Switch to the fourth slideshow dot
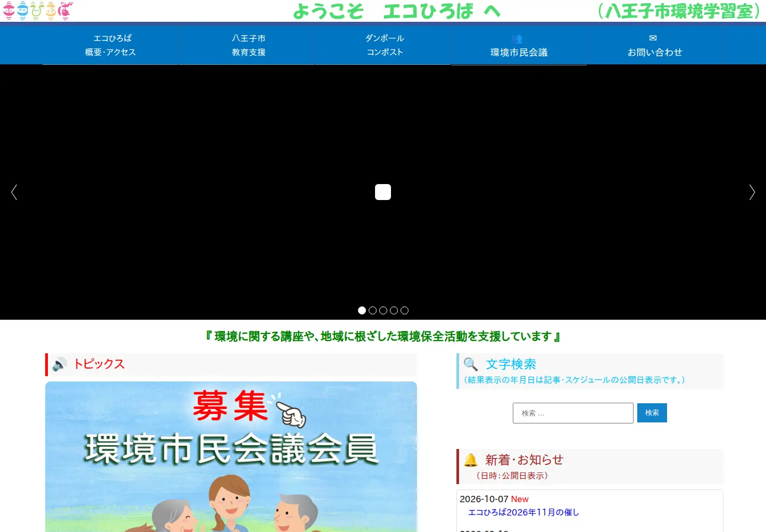The image size is (766, 532). click(394, 310)
